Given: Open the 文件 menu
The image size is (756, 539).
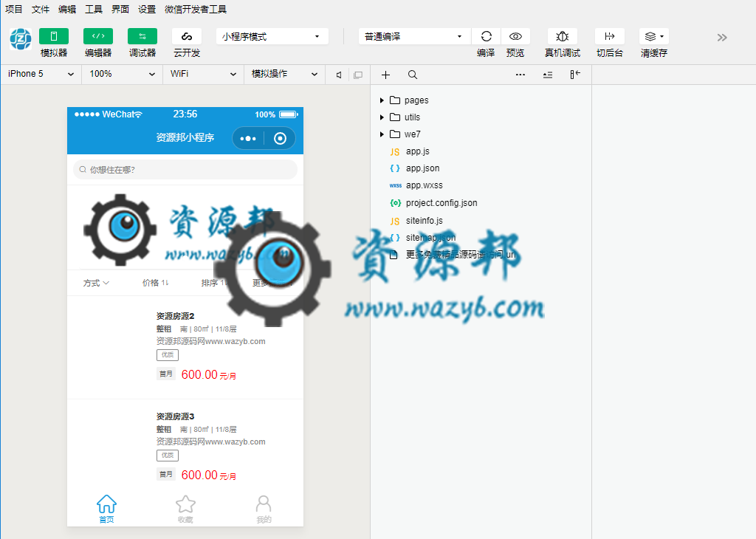Looking at the screenshot, I should [x=41, y=9].
